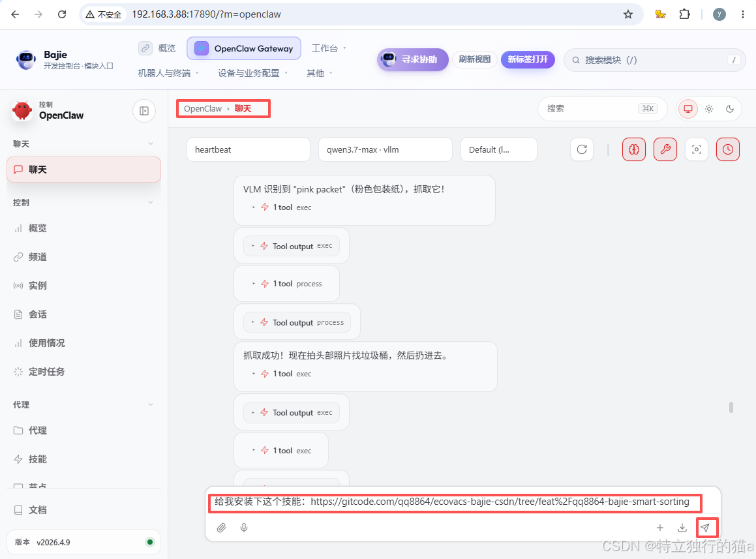Click the 新标签打开 button
756x559 pixels.
[x=528, y=59]
